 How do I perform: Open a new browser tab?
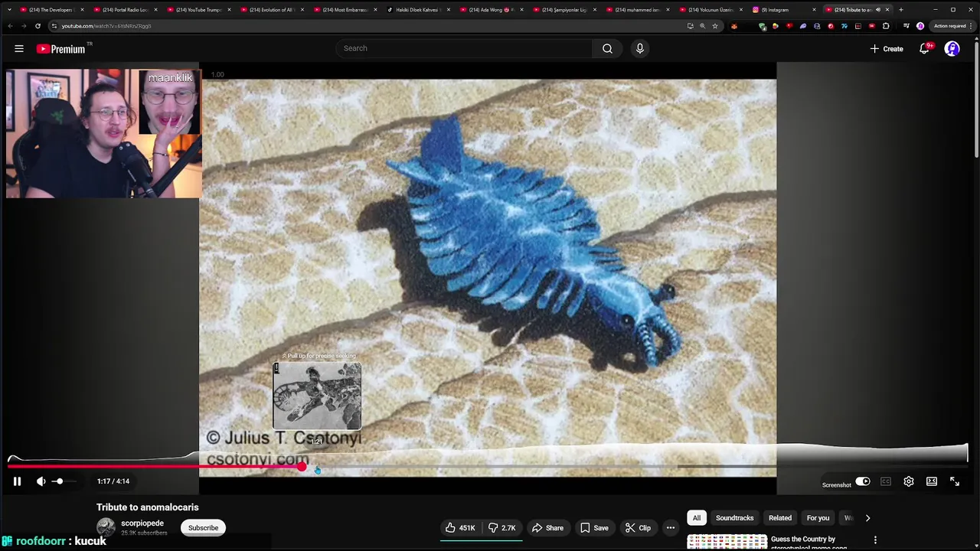[x=900, y=10]
